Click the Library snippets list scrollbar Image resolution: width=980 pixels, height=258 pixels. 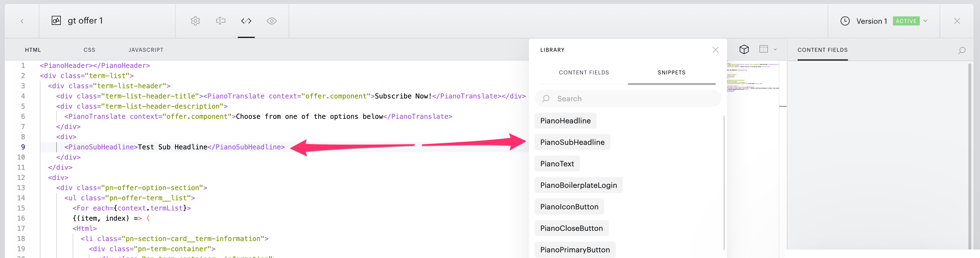coord(724,183)
